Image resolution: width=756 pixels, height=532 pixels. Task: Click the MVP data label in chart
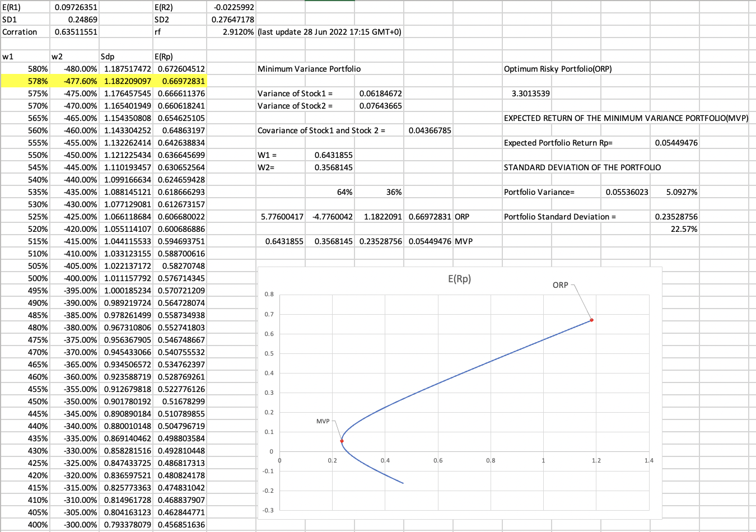point(323,421)
